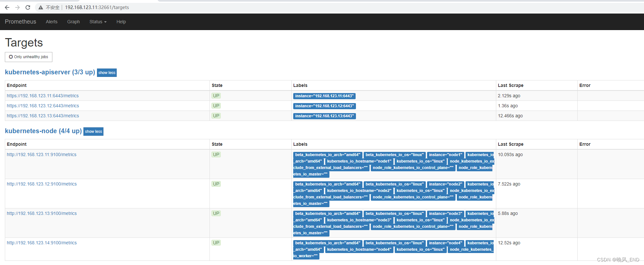This screenshot has width=644, height=265.
Task: Open https://192.168.123.13:6443/metrics endpoint link
Action: [x=43, y=116]
